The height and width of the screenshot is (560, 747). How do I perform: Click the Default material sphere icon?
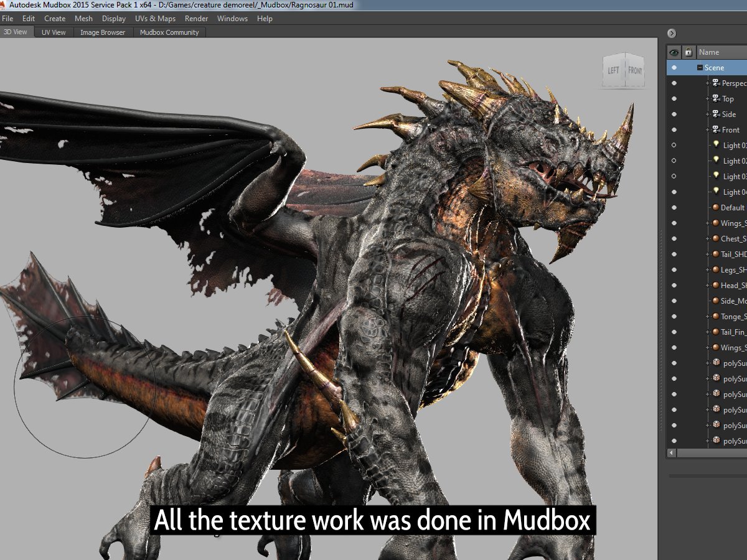pyautogui.click(x=716, y=207)
